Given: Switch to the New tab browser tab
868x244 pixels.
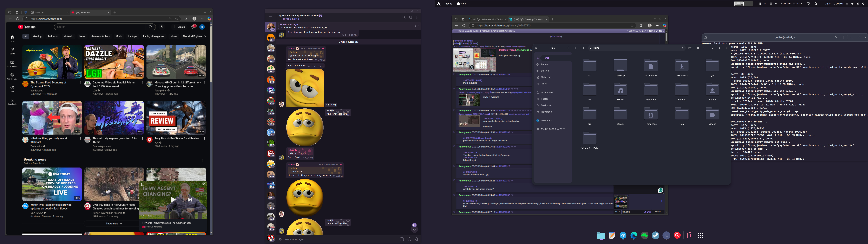Looking at the screenshot, I should 50,12.
